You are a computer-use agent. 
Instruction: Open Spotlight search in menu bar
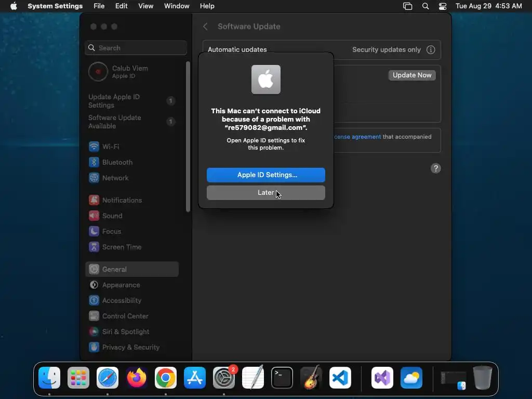click(425, 6)
